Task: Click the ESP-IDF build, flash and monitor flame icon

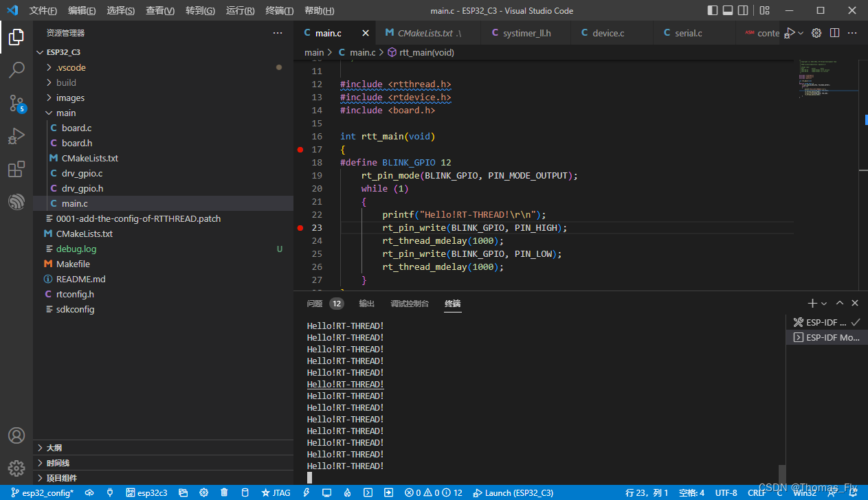Action: click(348, 492)
